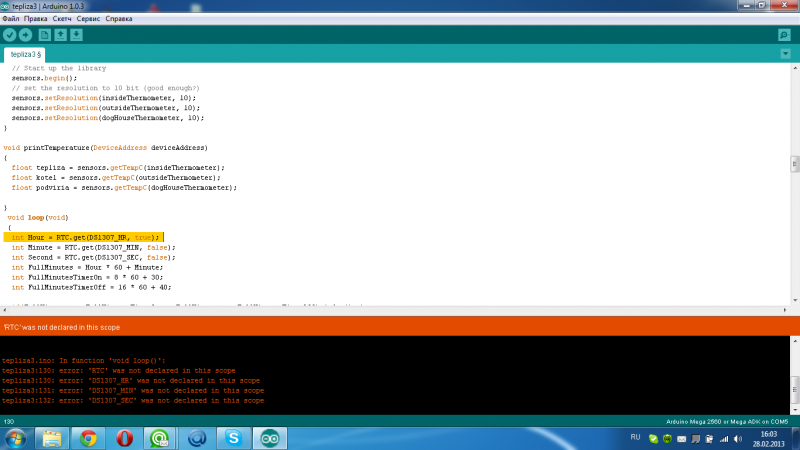Open the Serial Monitor icon
Viewport: 800px width, 450px height.
coord(784,35)
